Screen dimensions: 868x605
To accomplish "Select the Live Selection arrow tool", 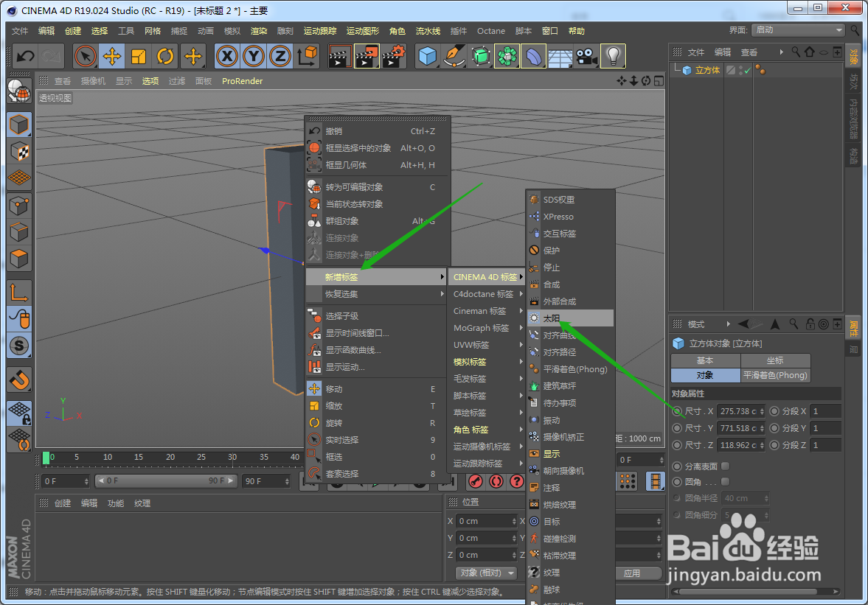I will tap(85, 57).
